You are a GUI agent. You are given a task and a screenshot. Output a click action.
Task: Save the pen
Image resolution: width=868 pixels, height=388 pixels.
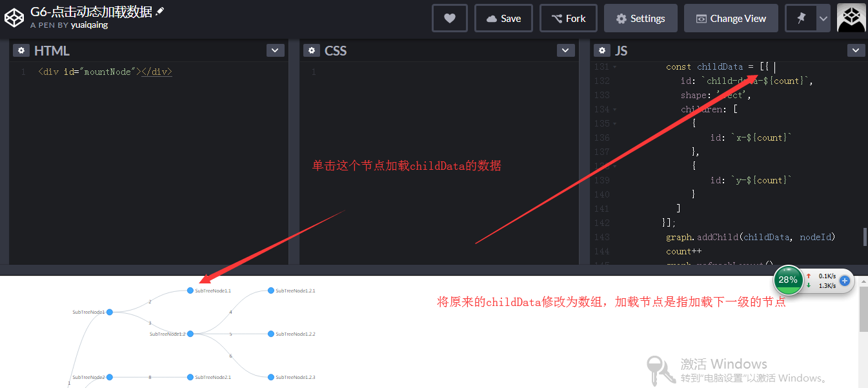tap(503, 18)
